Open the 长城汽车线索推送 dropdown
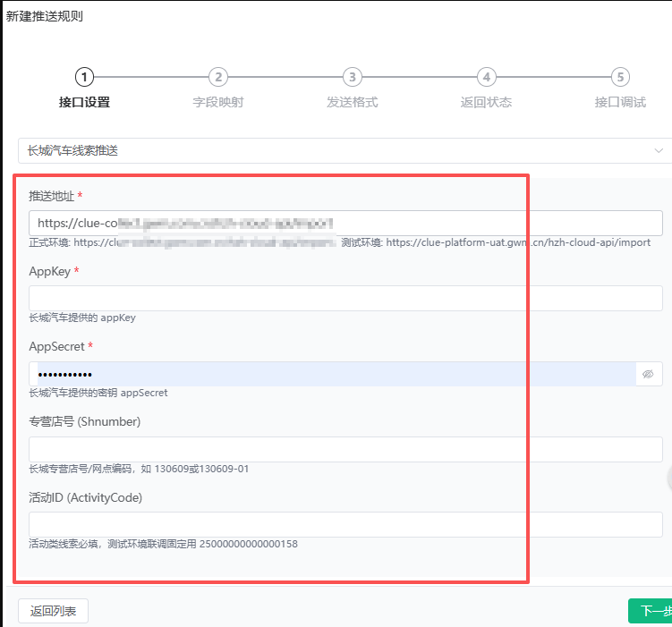Image resolution: width=672 pixels, height=627 pixels. click(x=345, y=150)
